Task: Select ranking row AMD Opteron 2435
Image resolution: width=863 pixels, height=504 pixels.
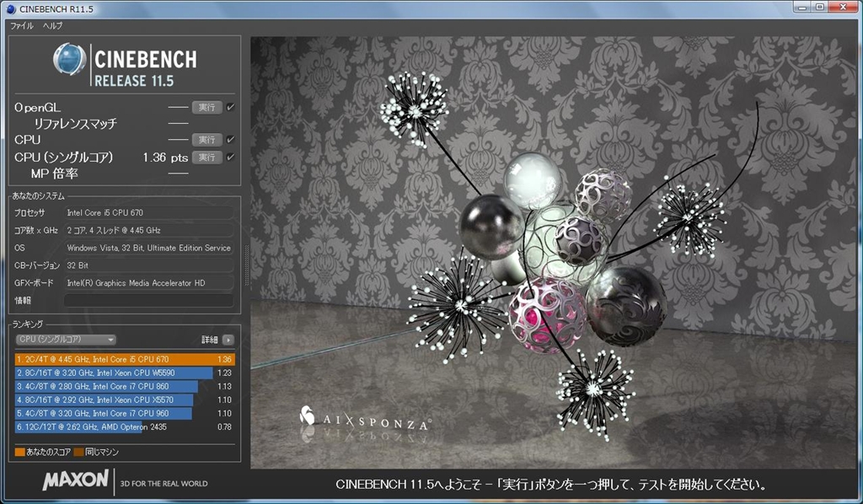Action: click(x=125, y=427)
